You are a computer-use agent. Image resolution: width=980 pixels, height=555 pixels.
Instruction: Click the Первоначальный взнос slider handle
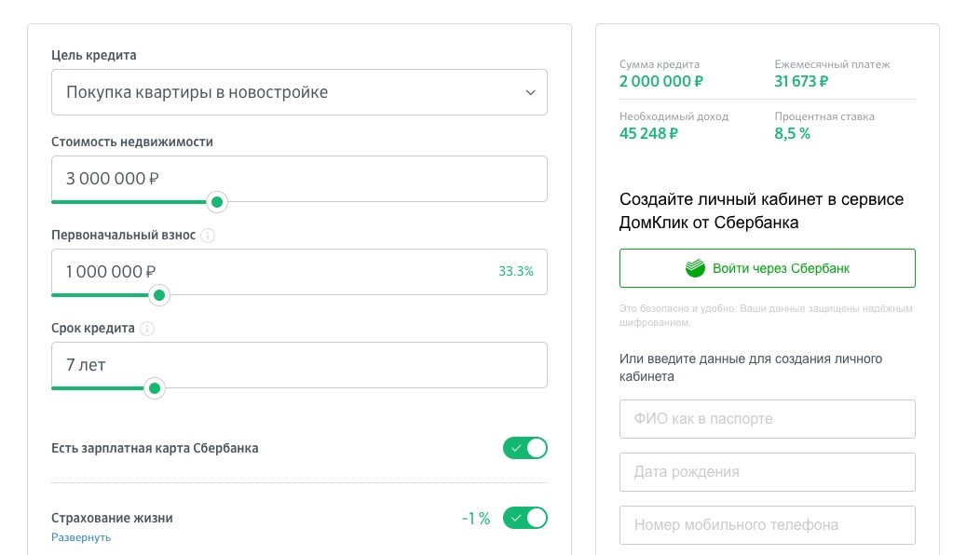tap(158, 295)
